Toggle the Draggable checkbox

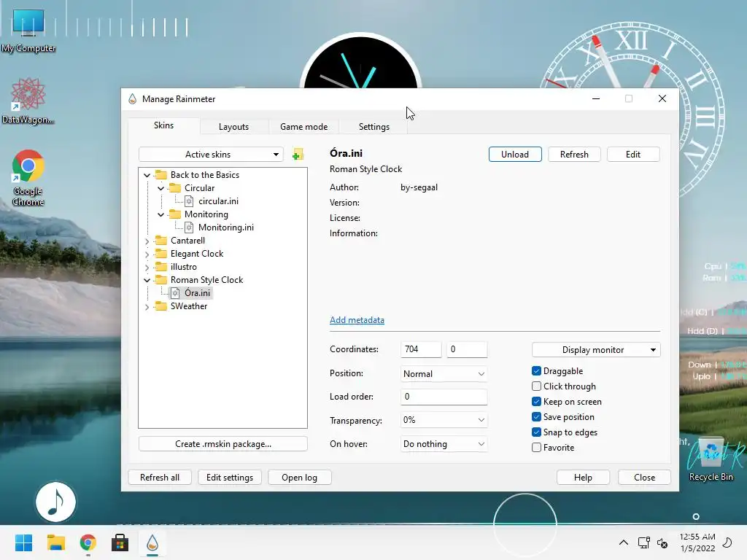click(536, 371)
